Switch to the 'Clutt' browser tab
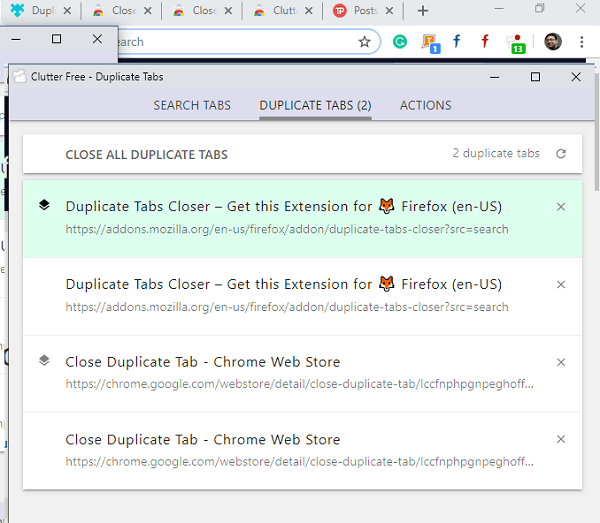 point(282,10)
